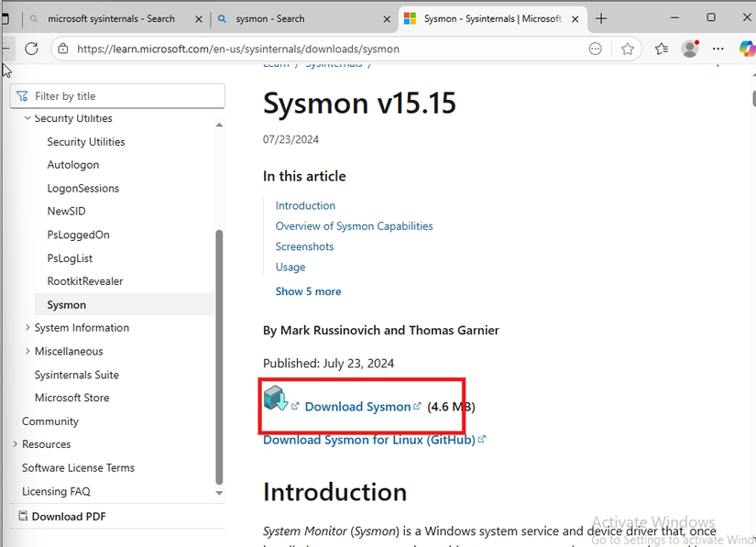
Task: Open Licensing FAQ page
Action: (56, 491)
